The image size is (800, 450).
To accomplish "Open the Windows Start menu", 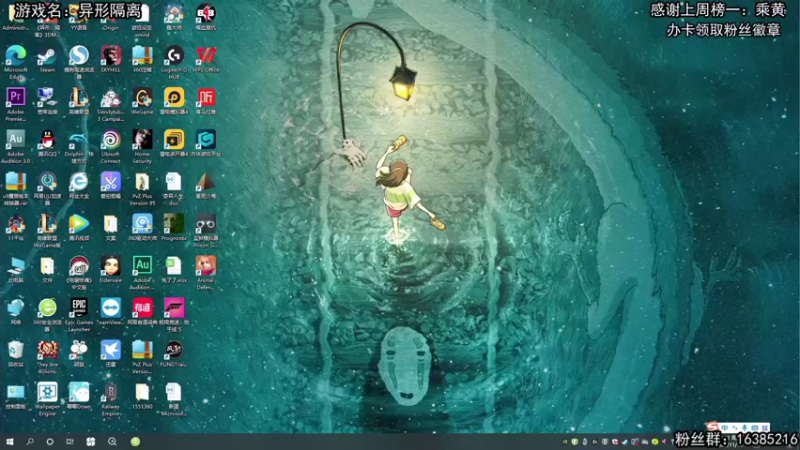I will [x=9, y=442].
